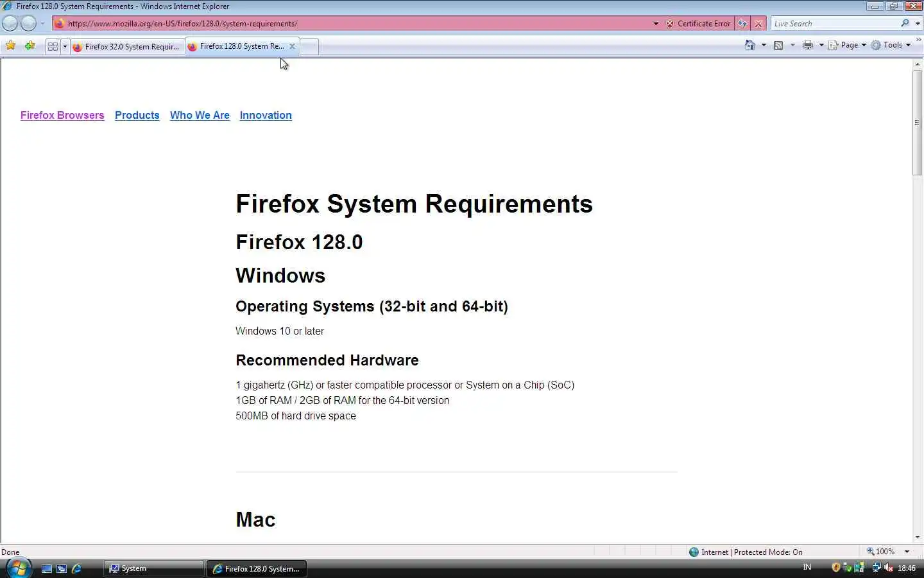Image resolution: width=924 pixels, height=578 pixels.
Task: Click the Print toolbar icon
Action: click(808, 45)
